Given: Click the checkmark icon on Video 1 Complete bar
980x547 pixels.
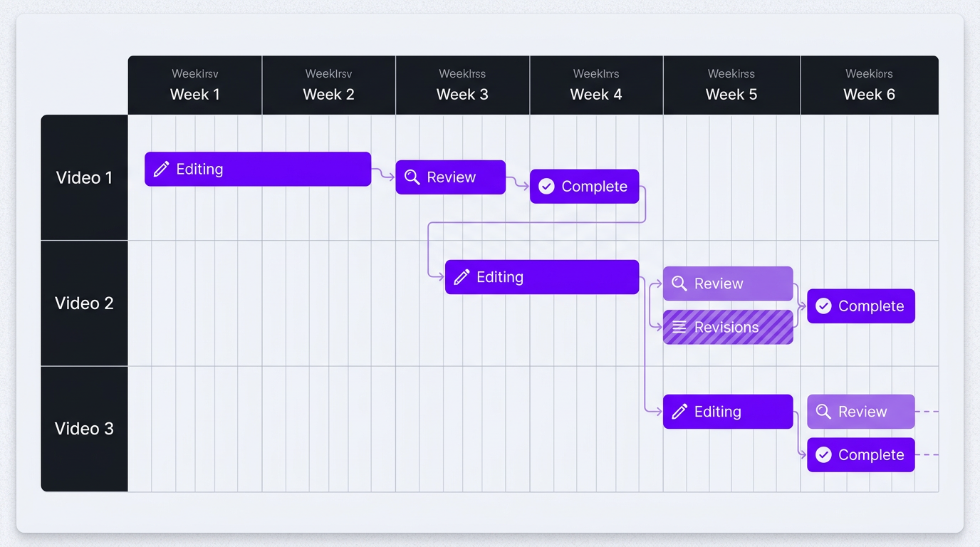Looking at the screenshot, I should click(x=546, y=186).
